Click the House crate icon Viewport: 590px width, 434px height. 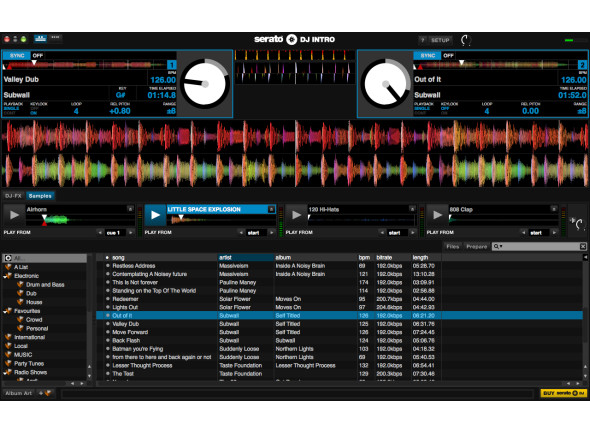20,302
